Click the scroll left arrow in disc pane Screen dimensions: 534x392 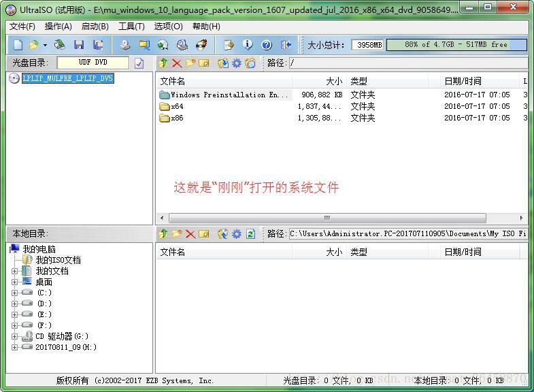[162, 218]
